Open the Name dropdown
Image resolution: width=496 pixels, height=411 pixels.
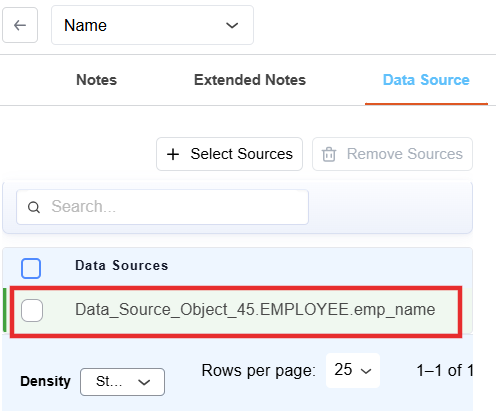point(152,25)
